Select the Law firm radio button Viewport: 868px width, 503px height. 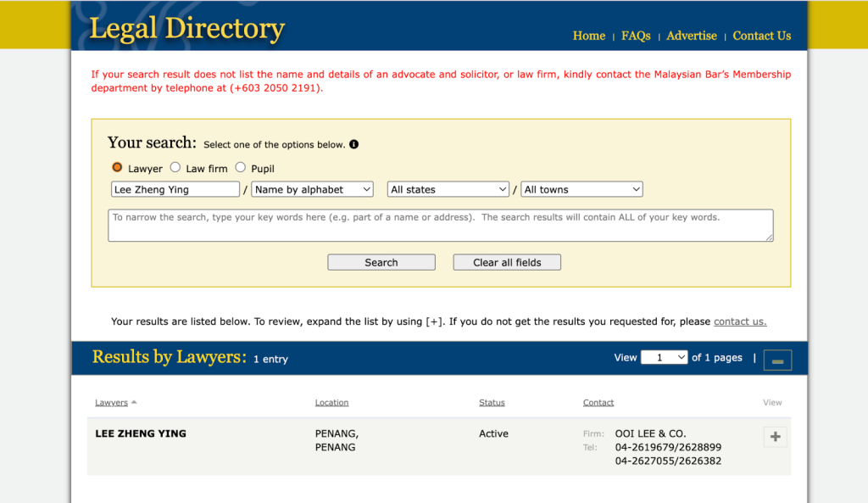175,167
